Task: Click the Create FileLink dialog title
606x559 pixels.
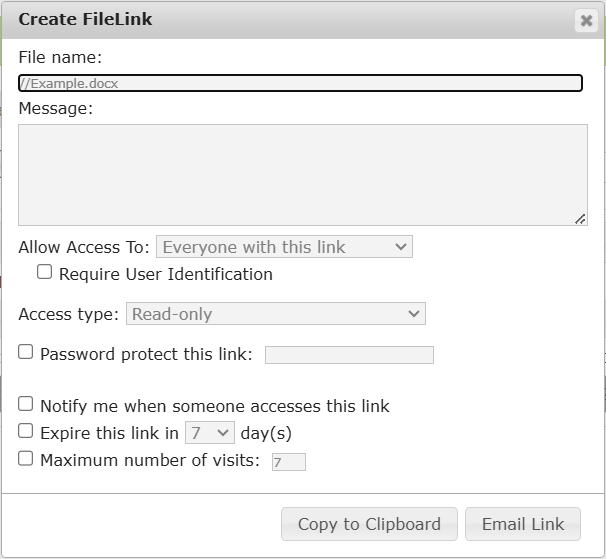Action: pyautogui.click(x=86, y=19)
